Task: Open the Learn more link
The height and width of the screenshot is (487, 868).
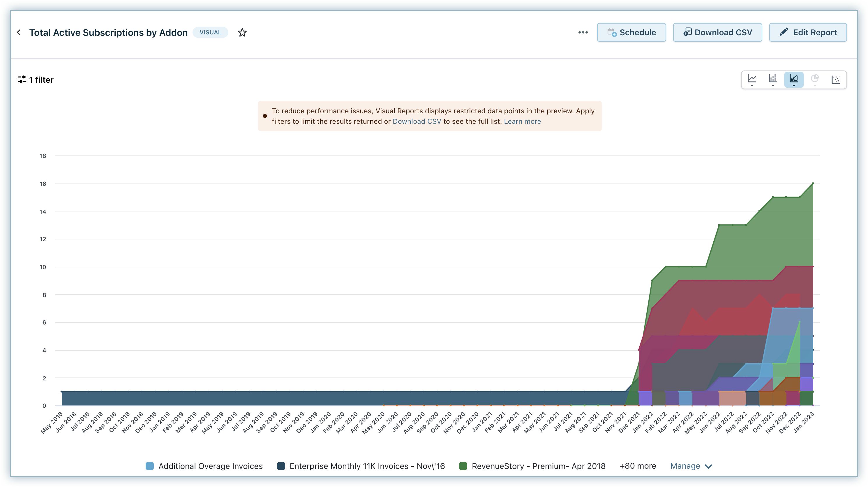Action: tap(522, 121)
